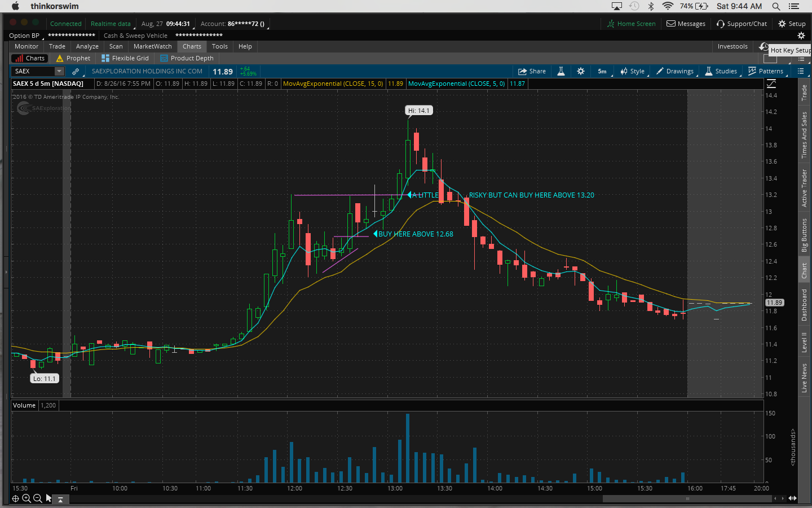This screenshot has height=508, width=812.
Task: Open the Level II side tab
Action: 805,342
